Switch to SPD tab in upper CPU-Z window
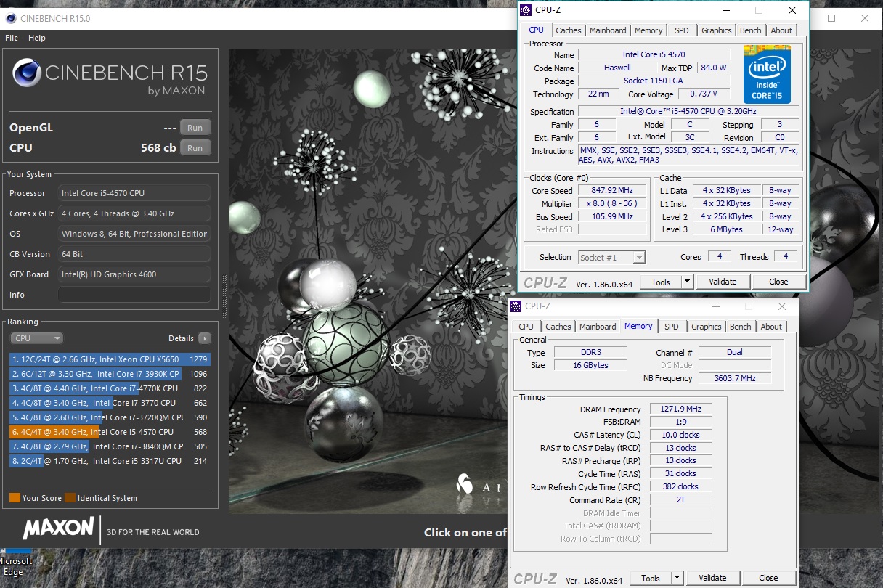The height and width of the screenshot is (588, 883). point(682,30)
